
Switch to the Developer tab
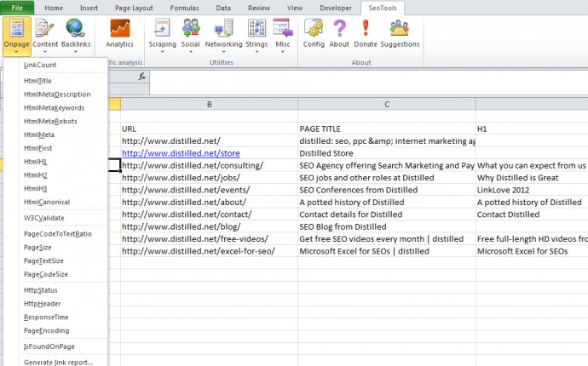[x=336, y=8]
